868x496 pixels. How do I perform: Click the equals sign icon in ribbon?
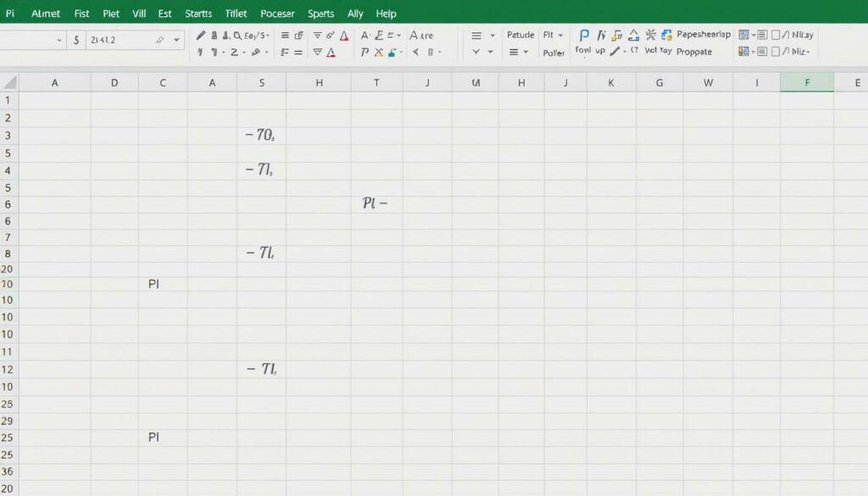click(298, 53)
